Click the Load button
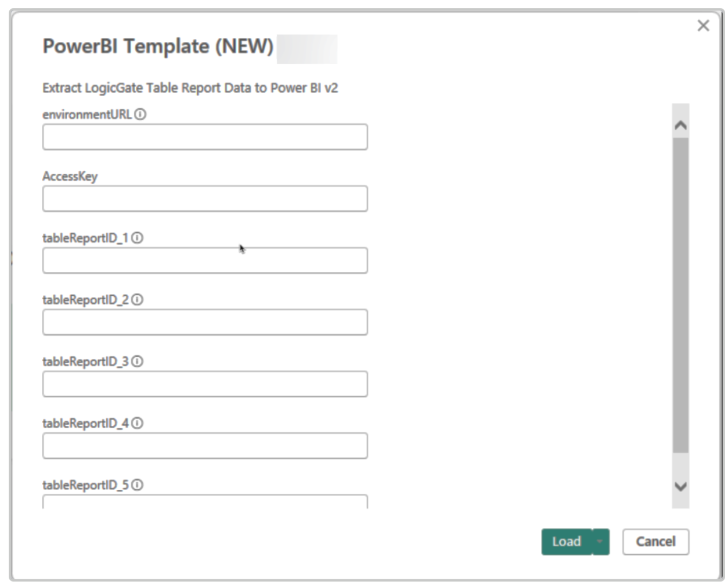The image size is (728, 588). tap(567, 542)
